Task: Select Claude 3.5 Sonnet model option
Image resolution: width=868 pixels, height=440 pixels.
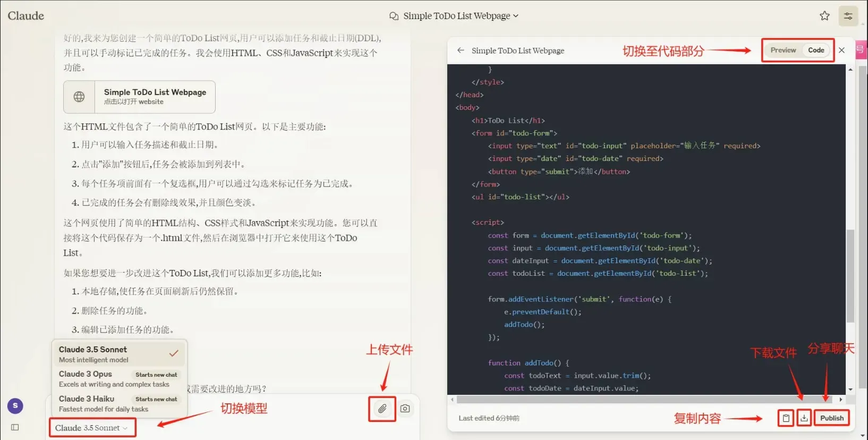Action: pos(119,354)
